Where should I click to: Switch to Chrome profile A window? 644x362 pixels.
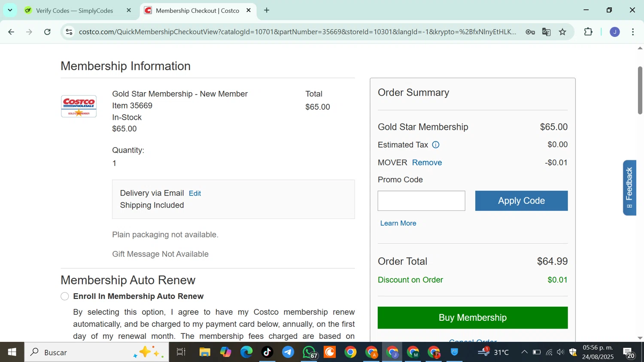pos(371,352)
